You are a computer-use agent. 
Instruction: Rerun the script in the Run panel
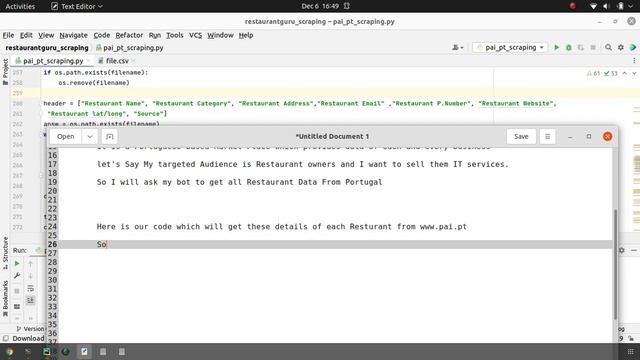coord(17,264)
